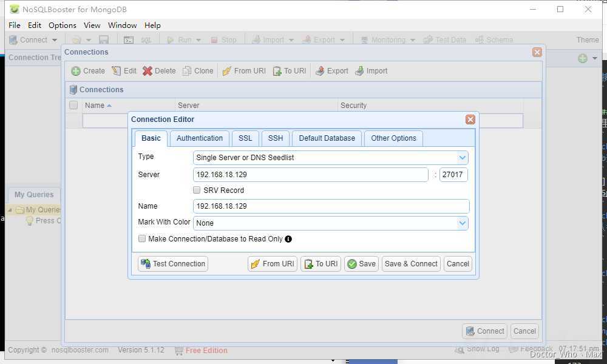The width and height of the screenshot is (607, 364).
Task: Click the Import button in main toolbar
Action: pos(269,40)
